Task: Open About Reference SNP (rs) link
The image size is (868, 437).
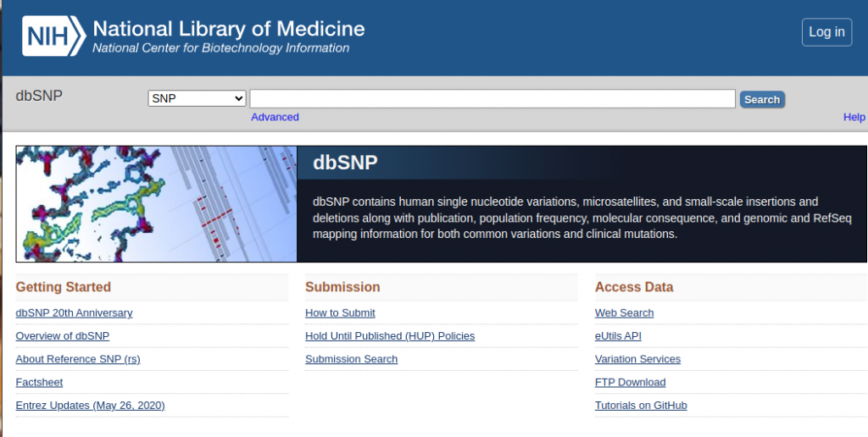Action: tap(78, 360)
